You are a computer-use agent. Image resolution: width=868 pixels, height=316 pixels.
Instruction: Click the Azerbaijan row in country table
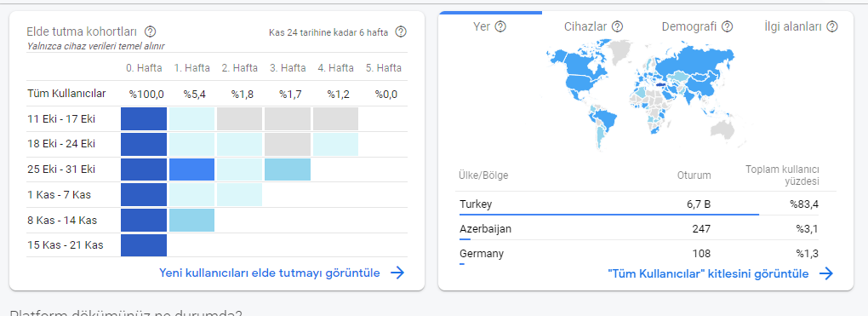click(x=645, y=228)
